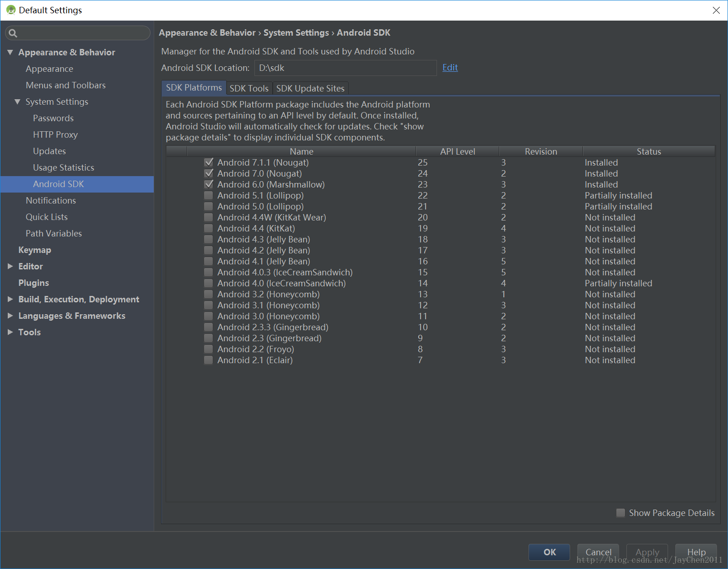Check Android 4.4W (KitKat Wear) checkbox
The image size is (728, 569).
[x=209, y=217]
